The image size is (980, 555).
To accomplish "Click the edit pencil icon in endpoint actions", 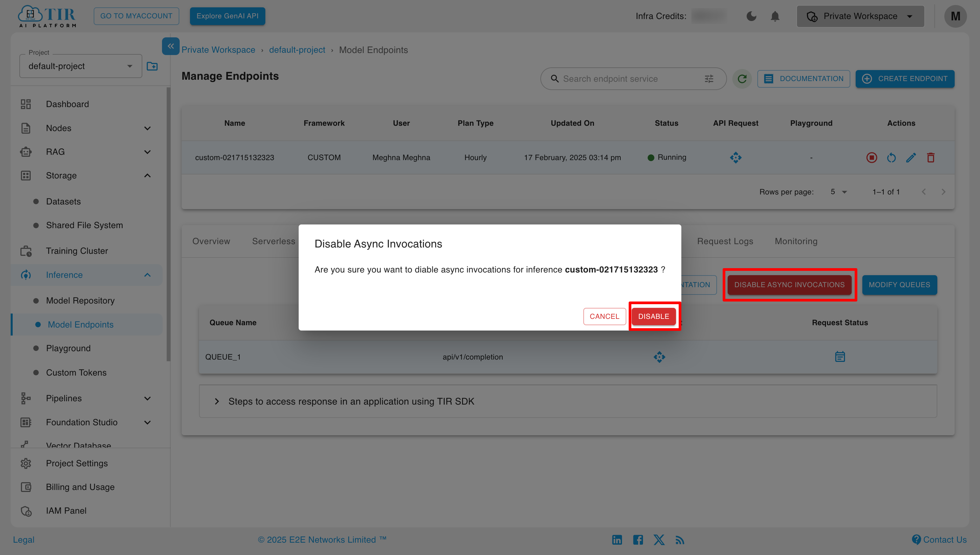I will [x=911, y=158].
